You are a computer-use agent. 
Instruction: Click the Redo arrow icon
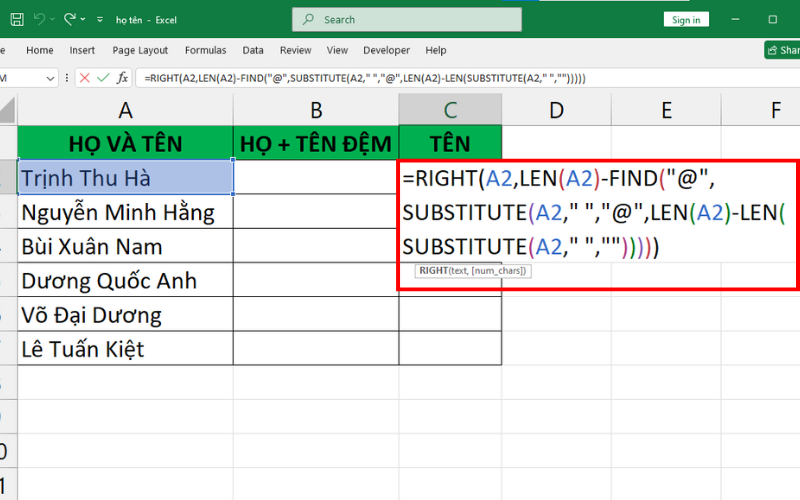(70, 19)
